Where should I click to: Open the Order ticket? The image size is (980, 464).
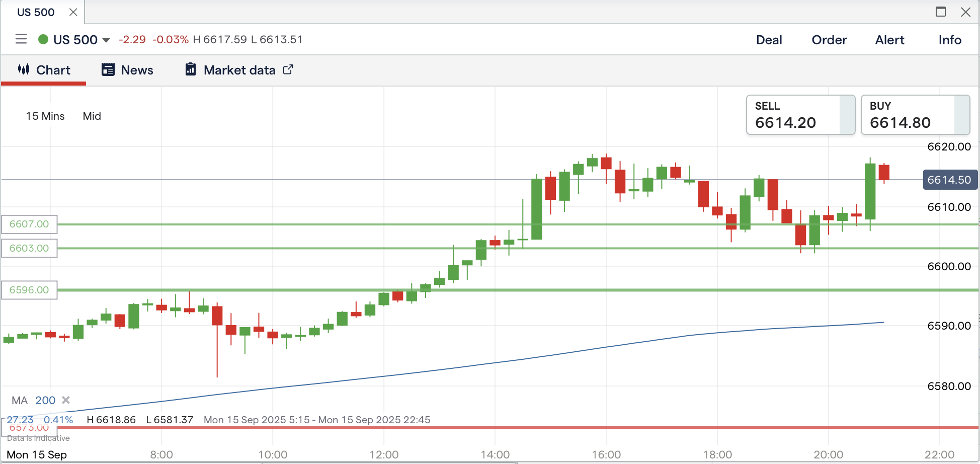829,40
